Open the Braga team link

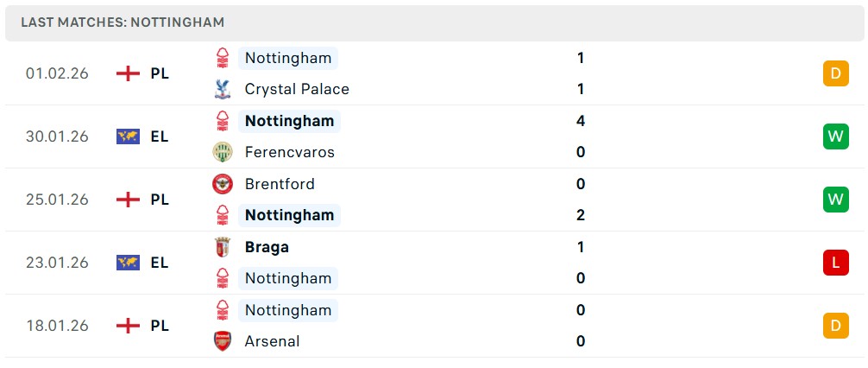tap(267, 247)
